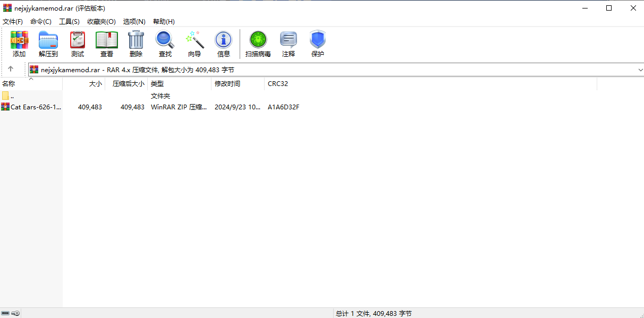
Task: Select the Cat Ears-626-1... file name
Action: click(x=36, y=107)
